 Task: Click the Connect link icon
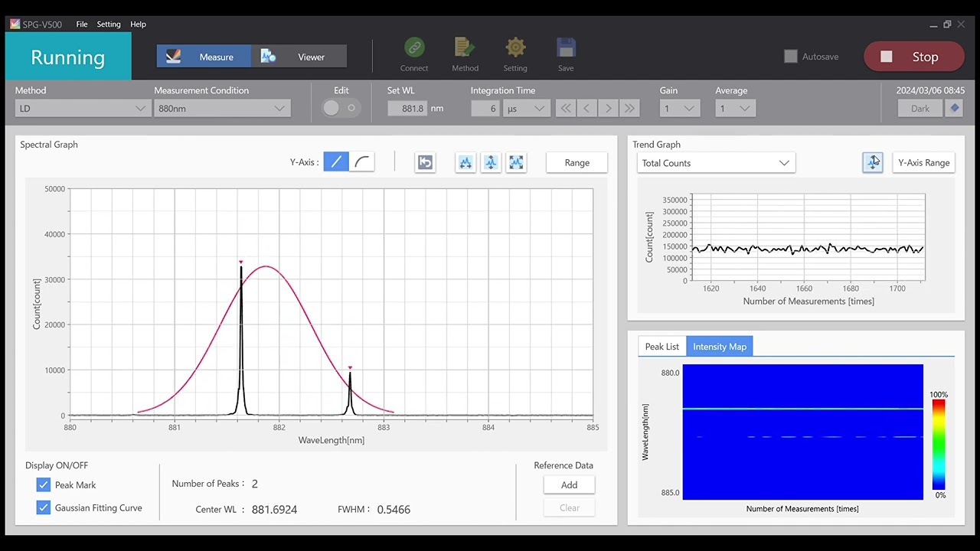tap(414, 48)
